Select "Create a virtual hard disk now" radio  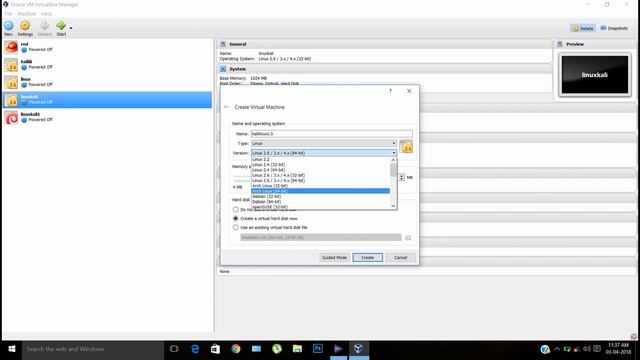click(236, 218)
